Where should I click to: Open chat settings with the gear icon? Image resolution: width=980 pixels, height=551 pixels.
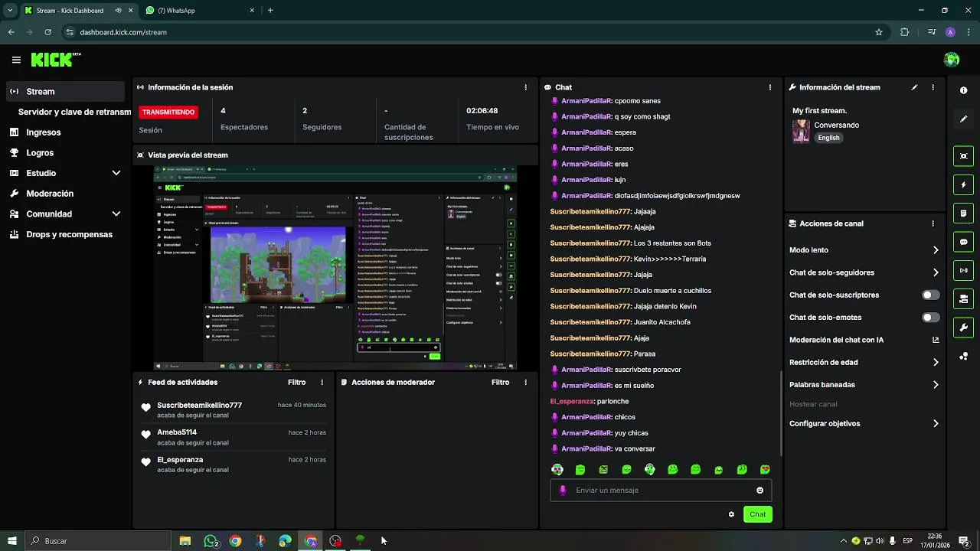pyautogui.click(x=731, y=514)
